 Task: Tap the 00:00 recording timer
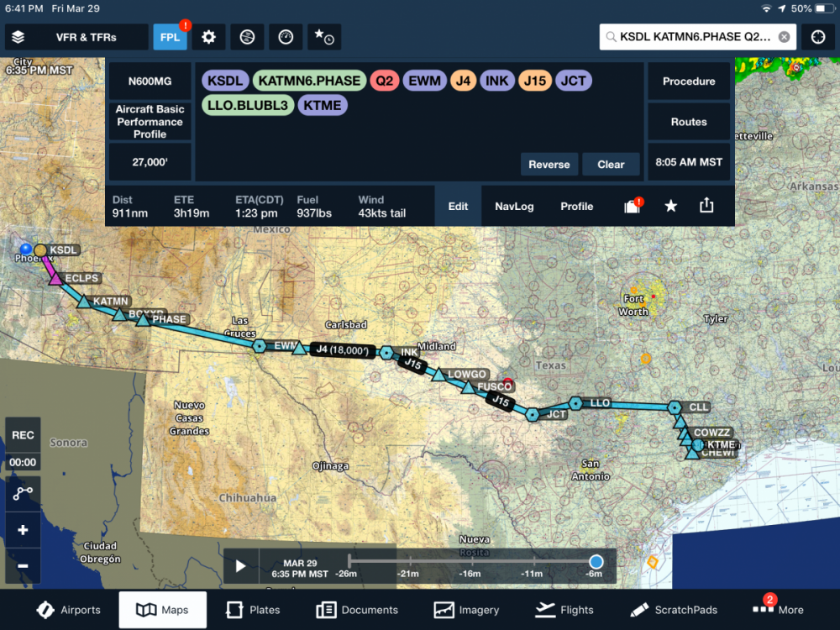pos(23,462)
